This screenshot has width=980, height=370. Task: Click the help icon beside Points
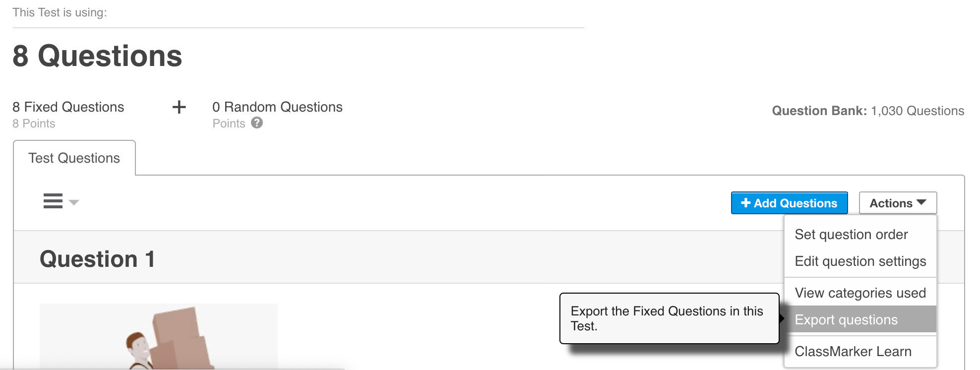click(256, 123)
